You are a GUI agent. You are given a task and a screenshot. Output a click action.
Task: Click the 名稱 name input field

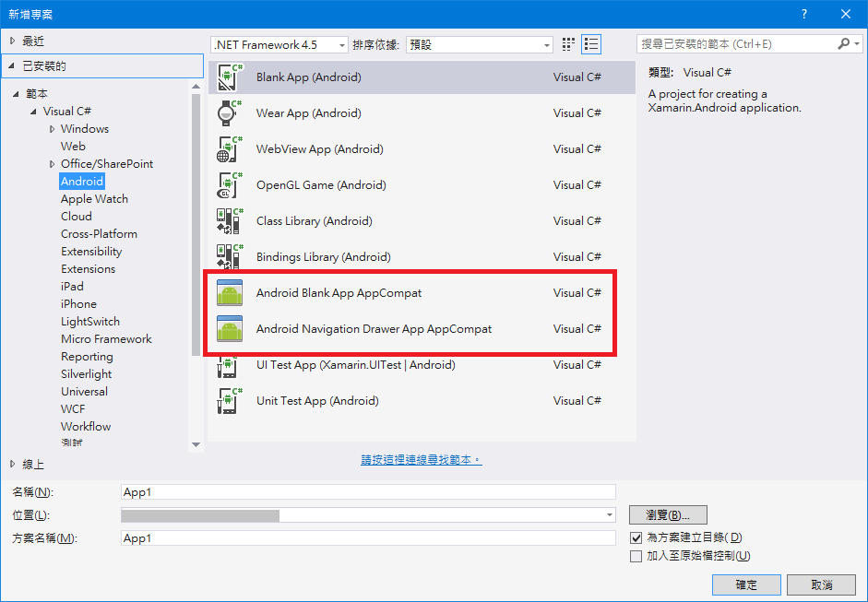[x=368, y=492]
